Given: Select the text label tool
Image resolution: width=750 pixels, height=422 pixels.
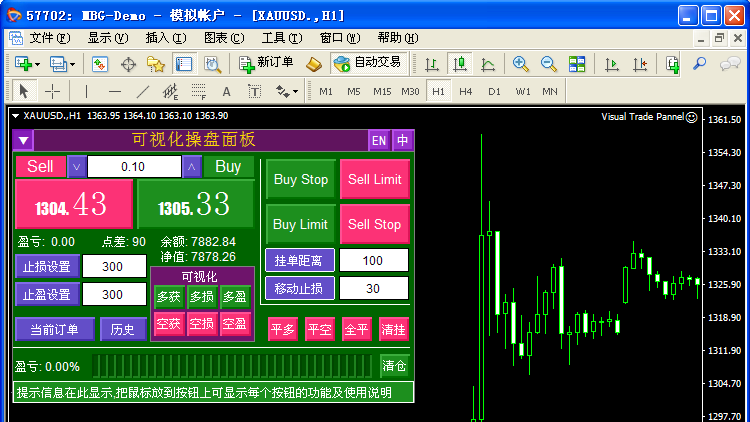Looking at the screenshot, I should (254, 91).
